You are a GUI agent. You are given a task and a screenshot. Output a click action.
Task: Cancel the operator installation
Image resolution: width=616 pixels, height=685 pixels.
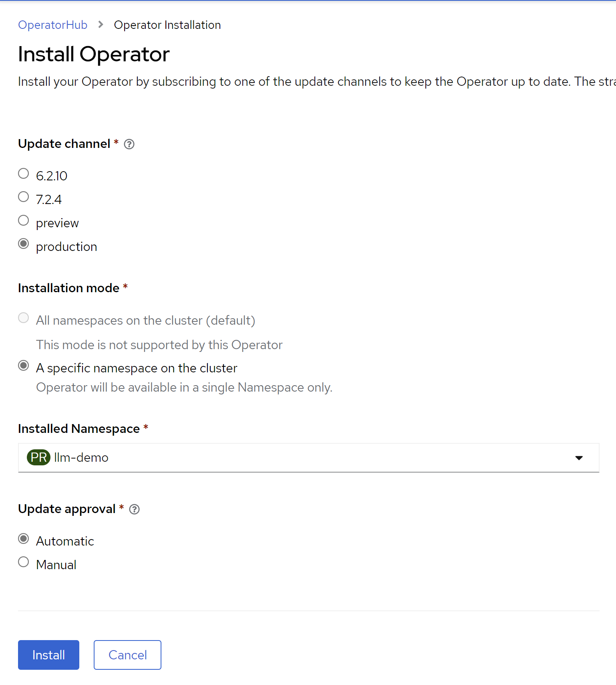pos(127,655)
